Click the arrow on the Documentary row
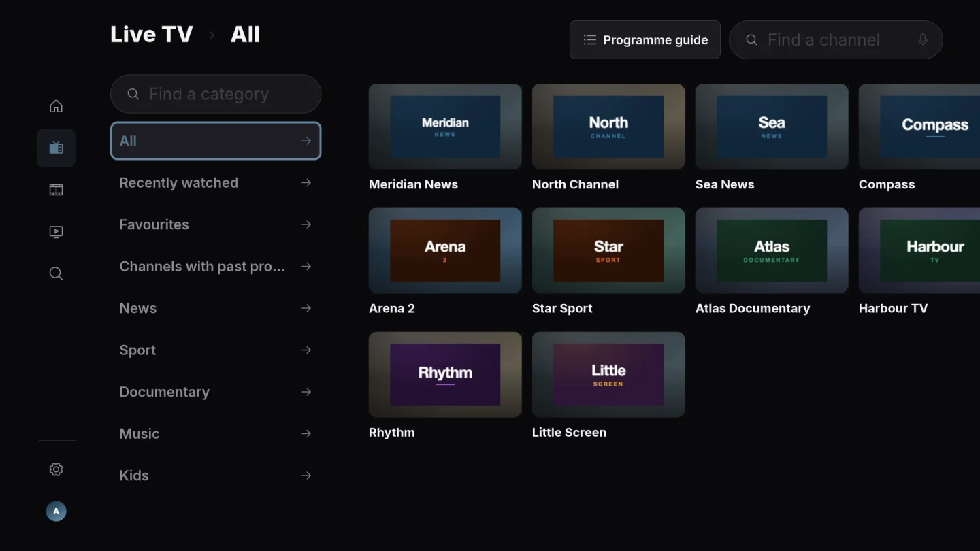Viewport: 980px width, 551px height. (x=306, y=392)
